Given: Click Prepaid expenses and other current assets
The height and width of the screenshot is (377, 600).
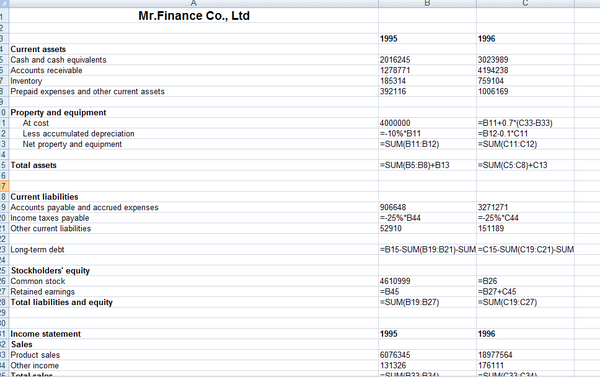Looking at the screenshot, I should pos(88,91).
